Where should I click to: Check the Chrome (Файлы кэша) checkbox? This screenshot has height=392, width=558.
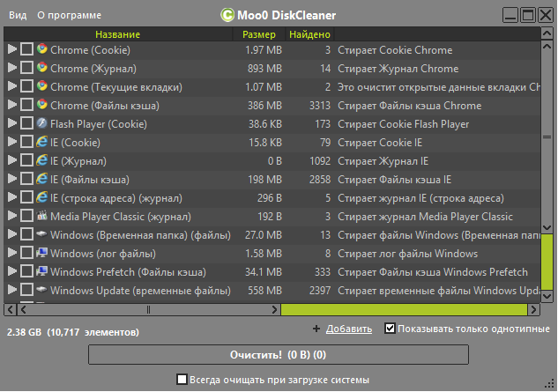(26, 105)
